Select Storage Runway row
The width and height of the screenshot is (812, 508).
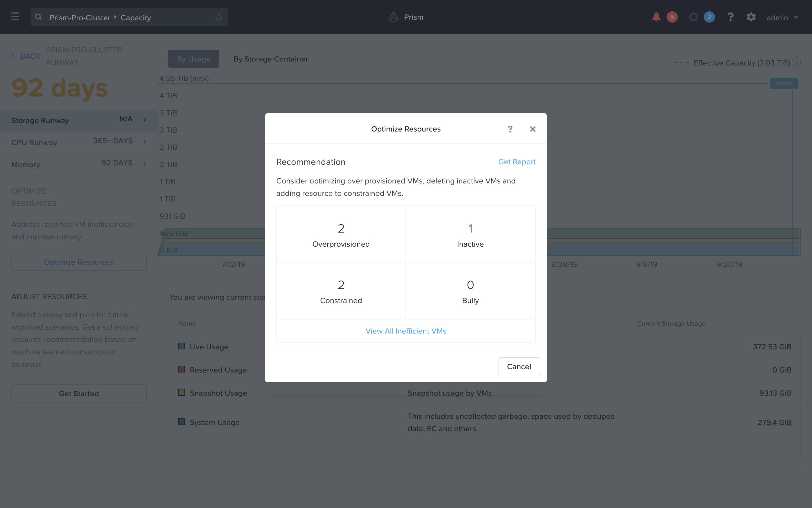point(79,120)
